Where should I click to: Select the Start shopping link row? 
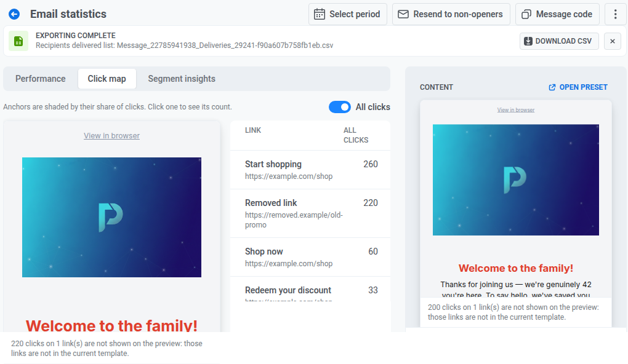click(x=310, y=170)
